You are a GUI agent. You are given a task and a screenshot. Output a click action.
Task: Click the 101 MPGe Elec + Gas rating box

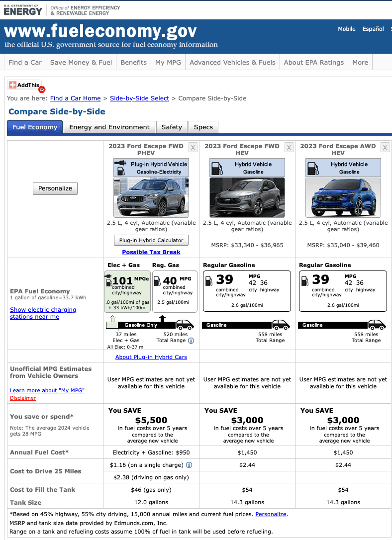127,292
